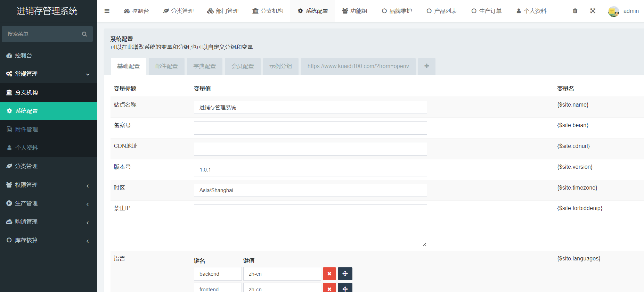The image size is (644, 292).
Task: Click the zh-cn value field for backend
Action: coord(282,274)
